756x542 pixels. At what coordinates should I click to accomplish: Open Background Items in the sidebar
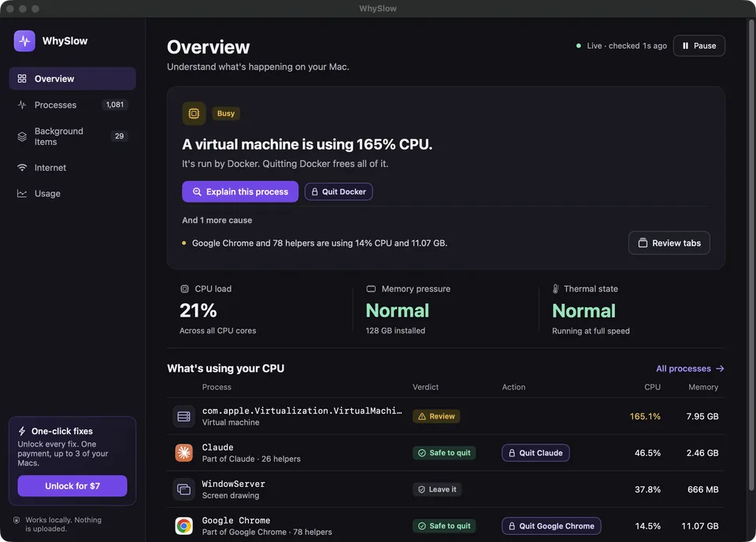pyautogui.click(x=72, y=136)
